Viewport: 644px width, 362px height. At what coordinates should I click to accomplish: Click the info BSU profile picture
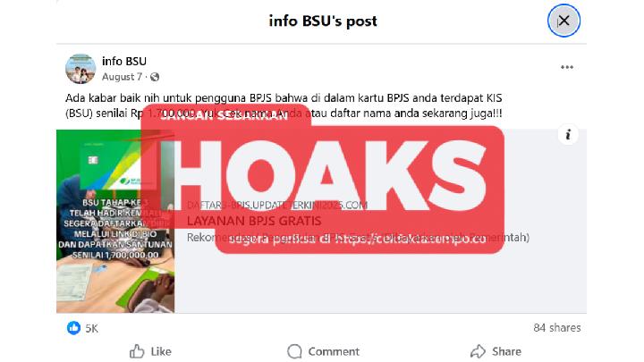point(80,69)
